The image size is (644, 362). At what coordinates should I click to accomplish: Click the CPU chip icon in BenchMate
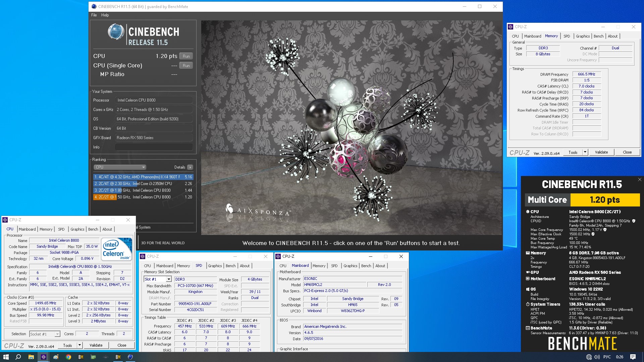[528, 212]
